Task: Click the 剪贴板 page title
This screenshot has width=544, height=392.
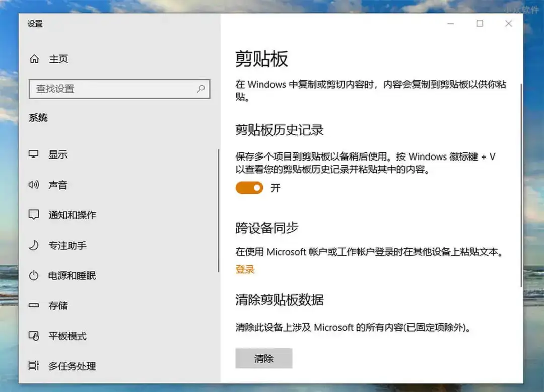Action: [x=262, y=59]
